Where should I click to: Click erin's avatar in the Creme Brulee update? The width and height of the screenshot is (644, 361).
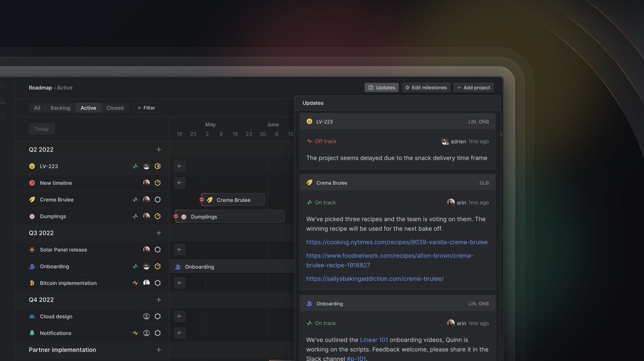tap(451, 203)
